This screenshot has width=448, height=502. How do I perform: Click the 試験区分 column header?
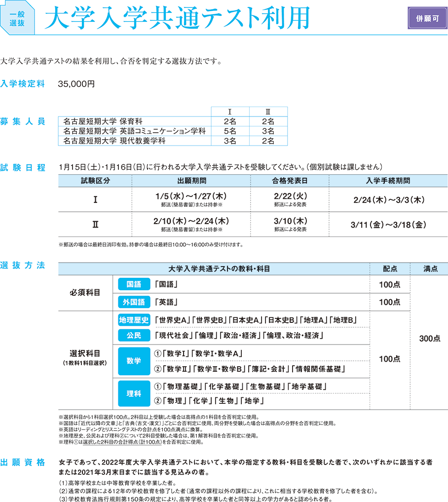pyautogui.click(x=95, y=181)
